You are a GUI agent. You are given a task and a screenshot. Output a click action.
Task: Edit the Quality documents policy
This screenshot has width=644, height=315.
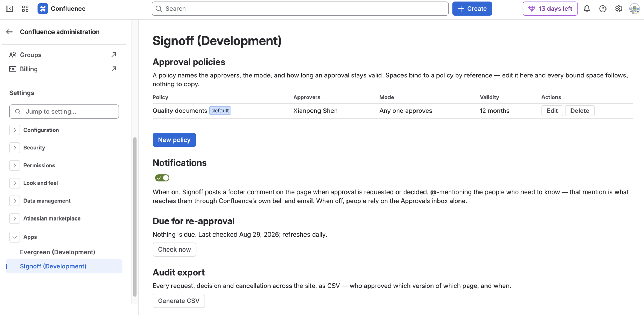(x=552, y=111)
